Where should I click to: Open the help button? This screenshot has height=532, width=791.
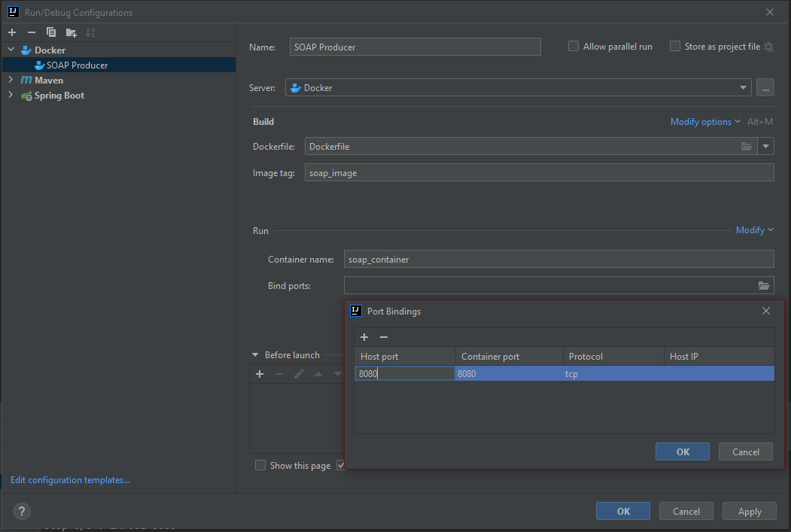tap(22, 512)
